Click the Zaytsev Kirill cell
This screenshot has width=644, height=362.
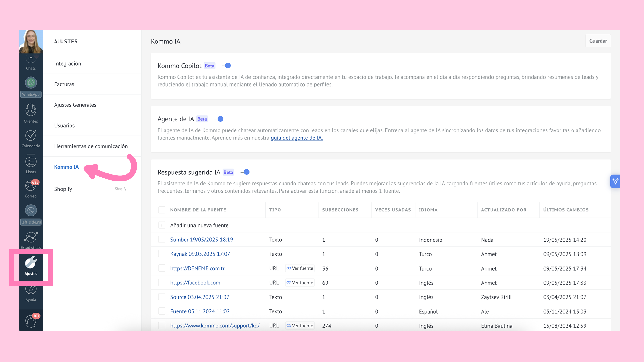[496, 297]
